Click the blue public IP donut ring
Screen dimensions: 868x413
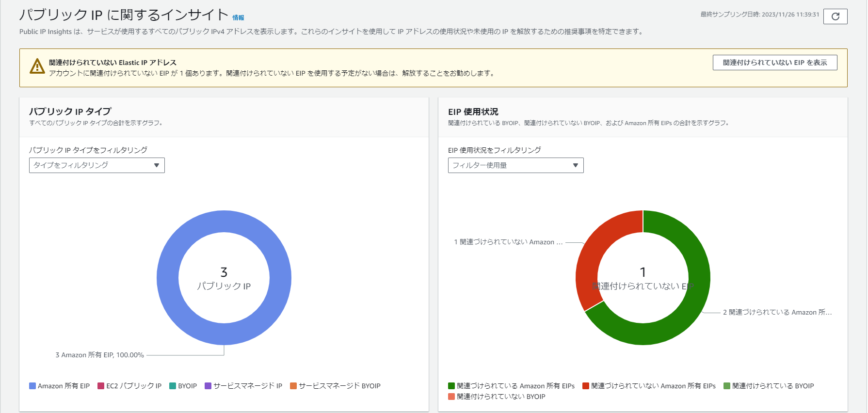[x=168, y=278]
